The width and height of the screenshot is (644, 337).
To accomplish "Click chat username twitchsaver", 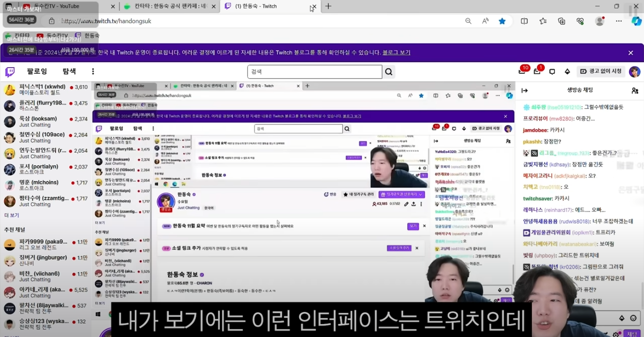I will [537, 199].
